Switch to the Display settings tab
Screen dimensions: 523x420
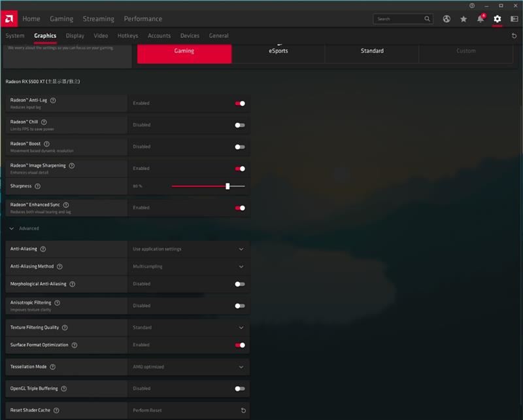75,36
